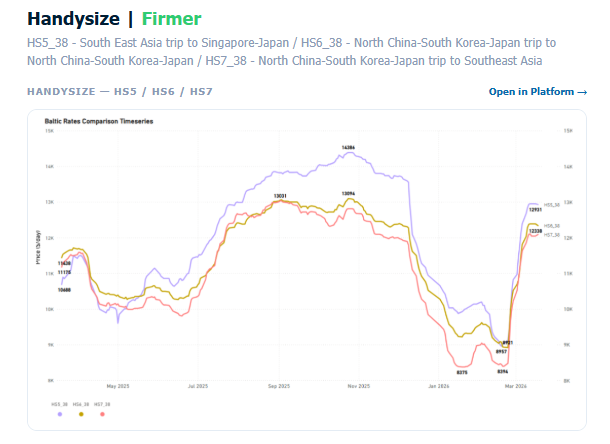
Task: Click the Jan 2026 axis label
Action: [x=438, y=386]
